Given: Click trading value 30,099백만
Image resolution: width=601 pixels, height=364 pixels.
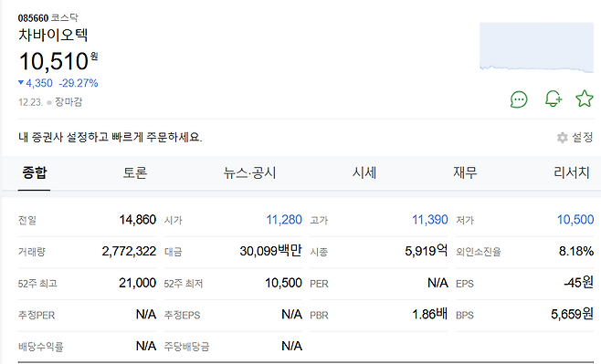Looking at the screenshot, I should point(270,251).
